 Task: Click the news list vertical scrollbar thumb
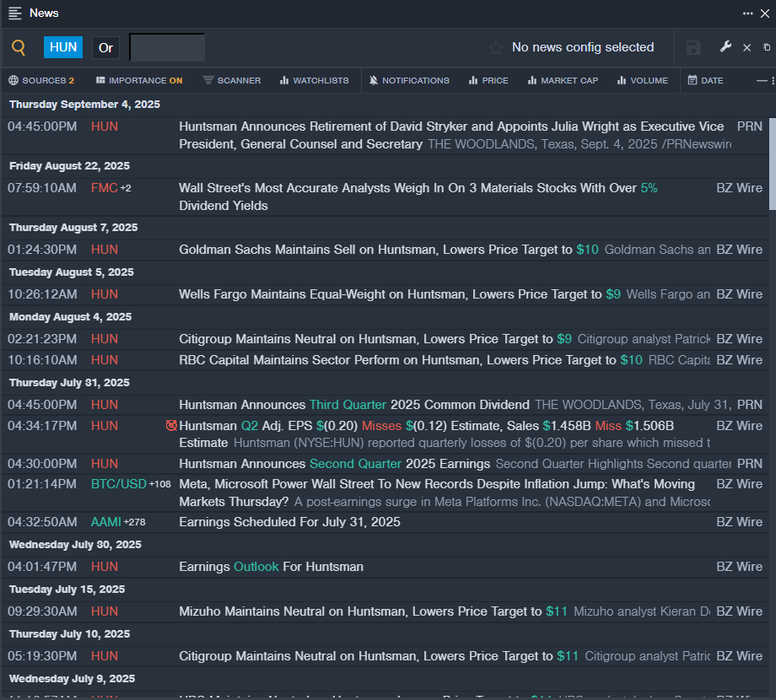(772, 164)
